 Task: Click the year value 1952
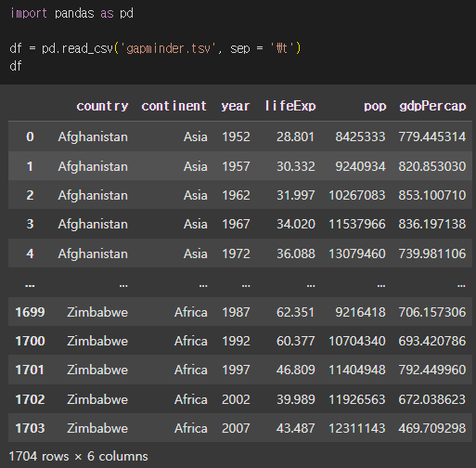236,136
